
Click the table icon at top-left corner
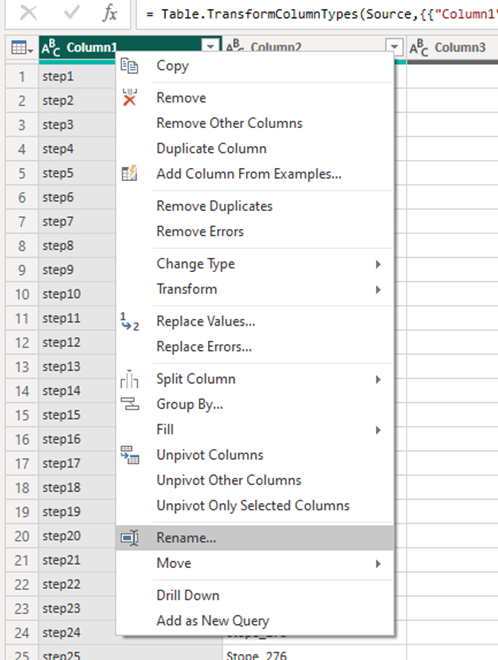[x=22, y=48]
